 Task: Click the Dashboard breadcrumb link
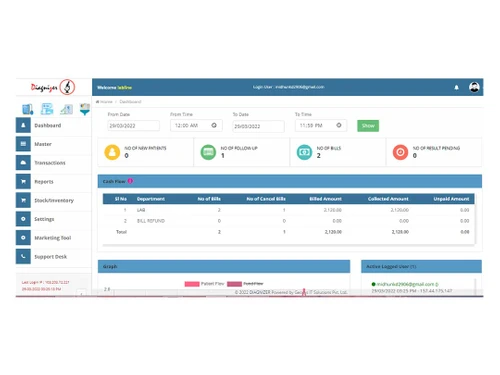[130, 102]
